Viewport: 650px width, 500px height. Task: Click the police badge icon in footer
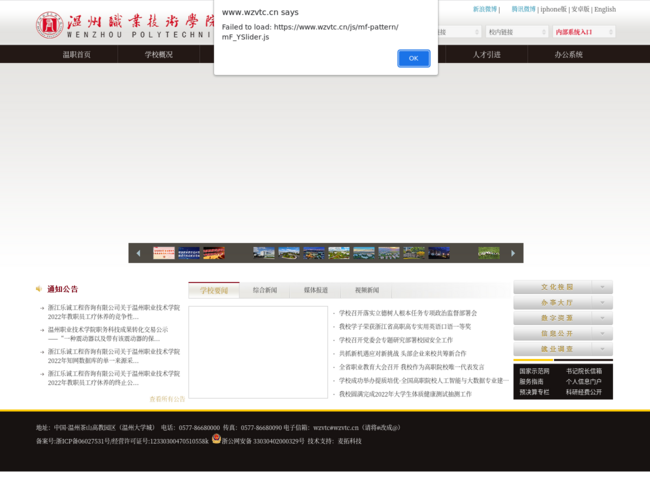click(216, 439)
